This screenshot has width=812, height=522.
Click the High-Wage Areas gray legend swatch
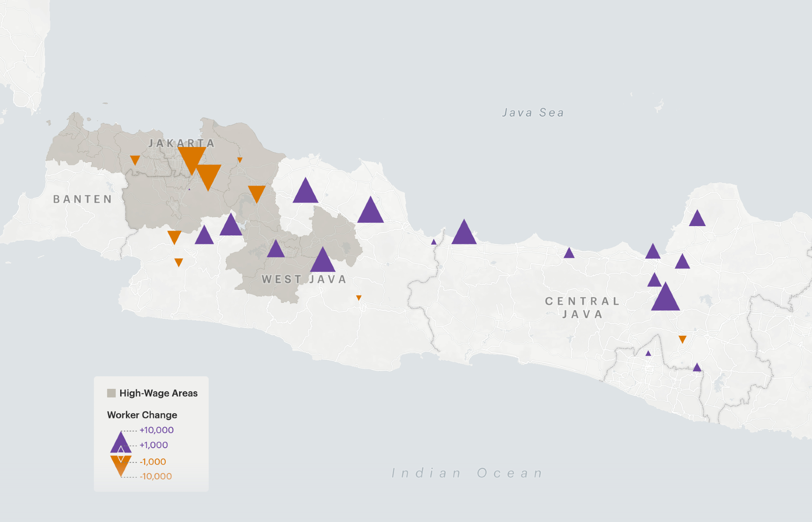tap(111, 393)
